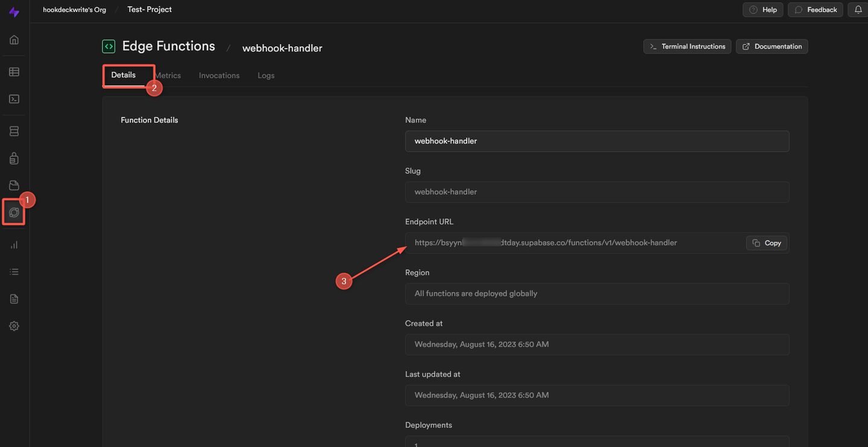Viewport: 868px width, 447px height.
Task: View Terminal Instructions
Action: coord(687,46)
